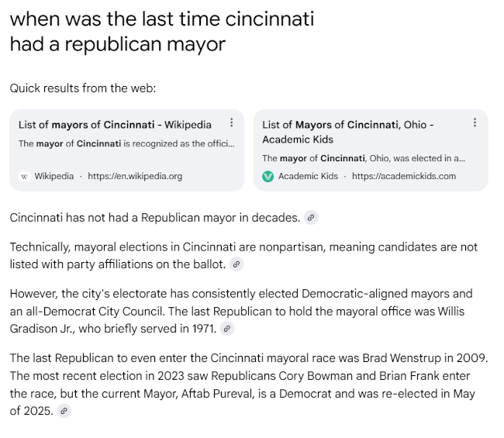Click source link icon after "served in 1971."
The image size is (504, 438).
[226, 329]
